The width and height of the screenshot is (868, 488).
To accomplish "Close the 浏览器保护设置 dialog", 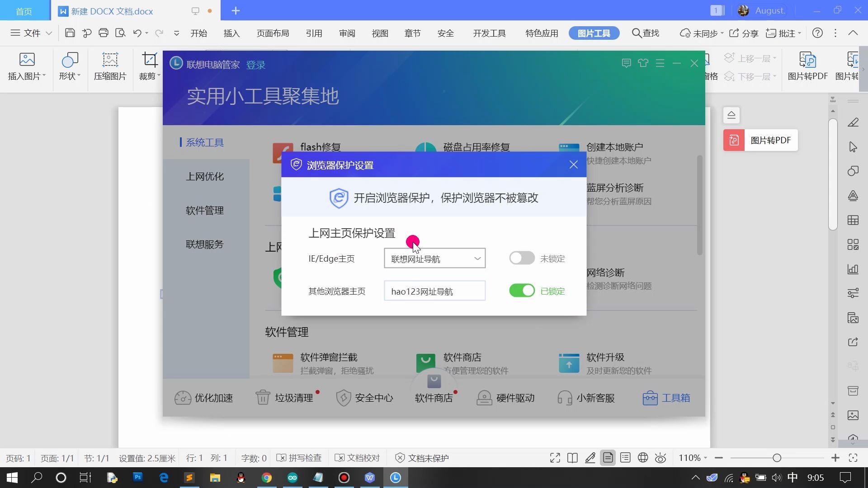I will tap(573, 164).
